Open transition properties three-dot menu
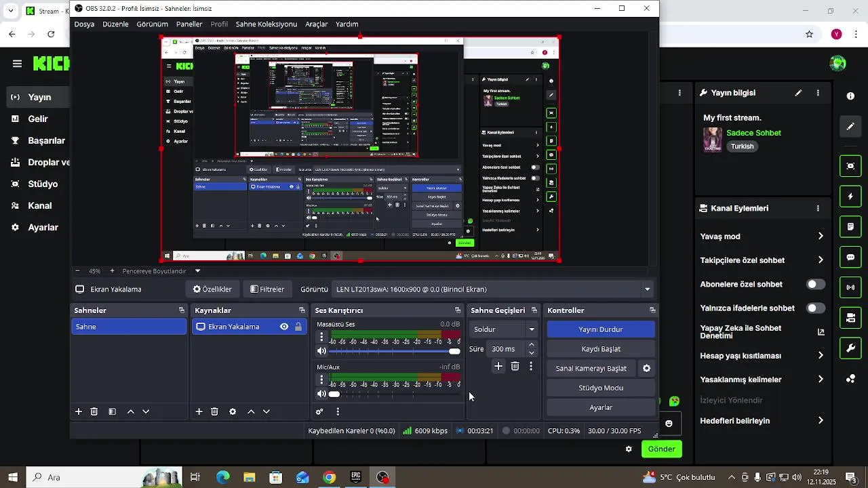The height and width of the screenshot is (488, 868). (531, 366)
